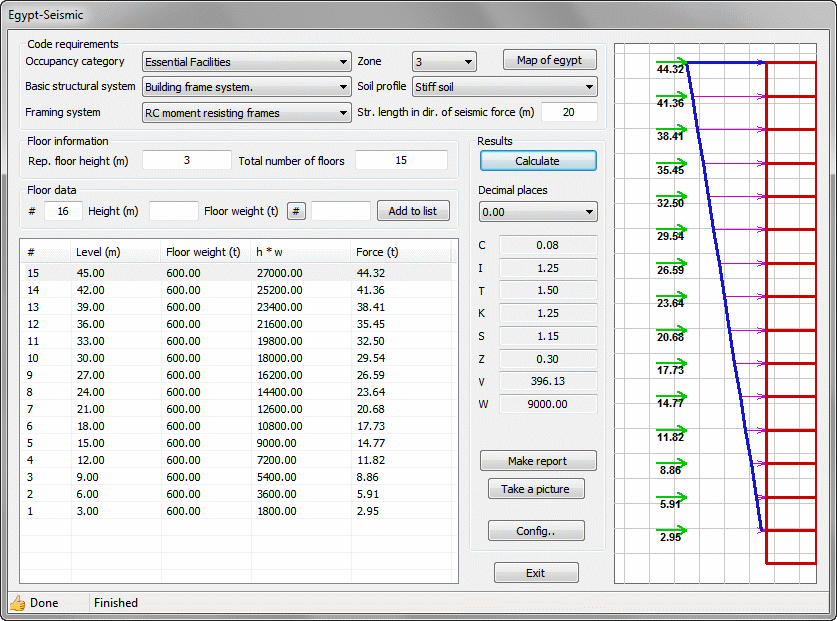Click the 44.32 force label in diagram
This screenshot has width=837, height=621.
click(x=670, y=69)
